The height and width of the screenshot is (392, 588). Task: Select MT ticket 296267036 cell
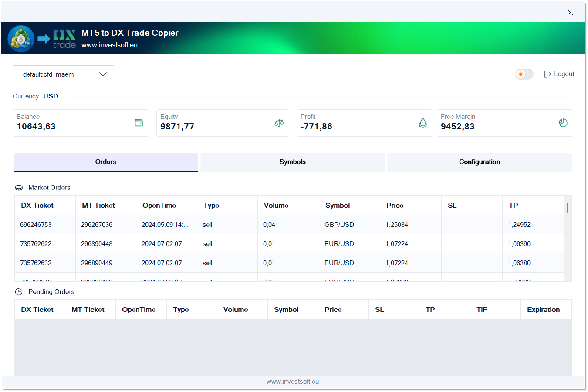point(106,225)
